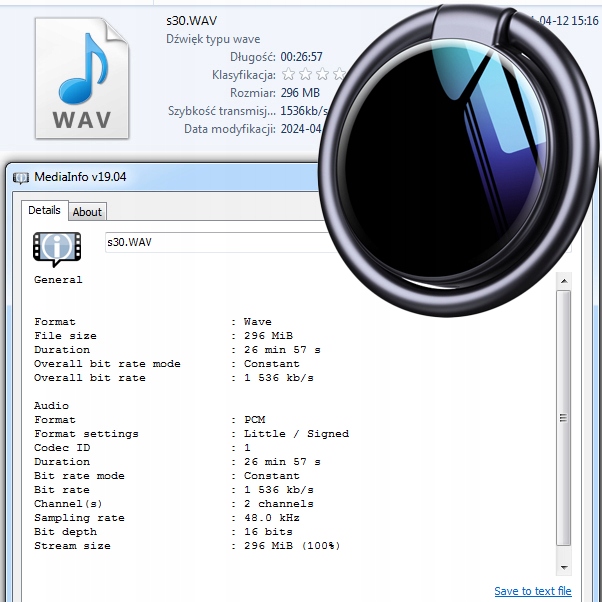Click the MediaInfo title bar icon

(x=20, y=178)
